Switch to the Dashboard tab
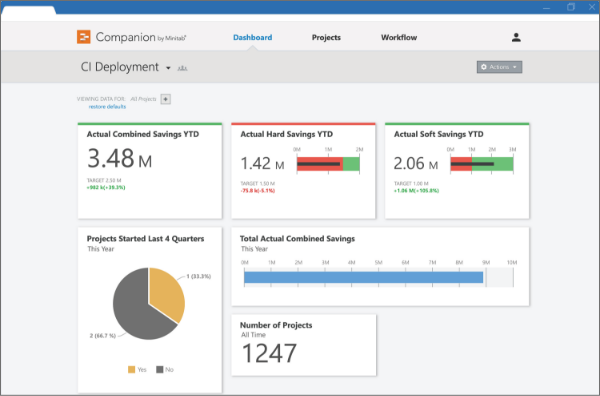The width and height of the screenshot is (600, 396). point(253,37)
